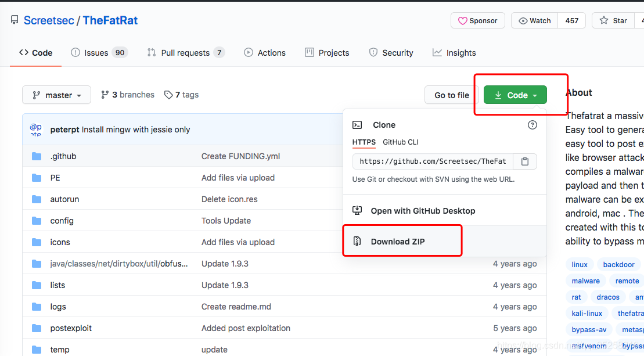The width and height of the screenshot is (644, 356).
Task: Click the malware topic tag
Action: coord(586,281)
